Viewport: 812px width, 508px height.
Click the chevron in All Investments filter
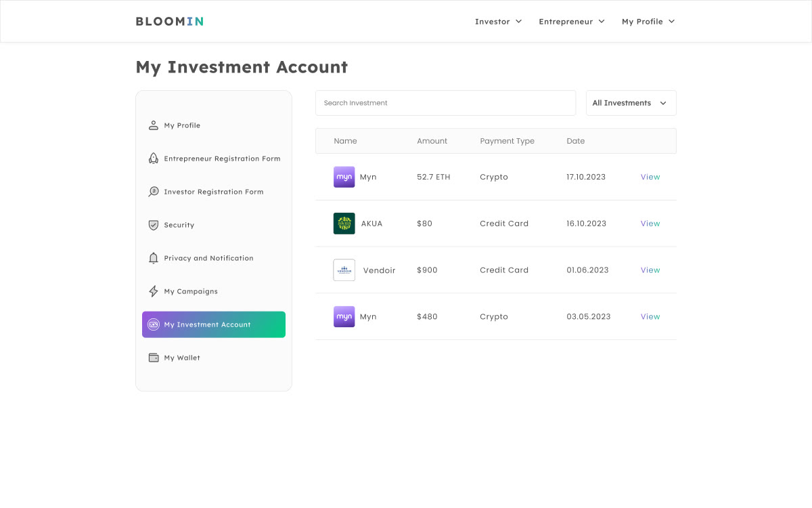pyautogui.click(x=663, y=103)
